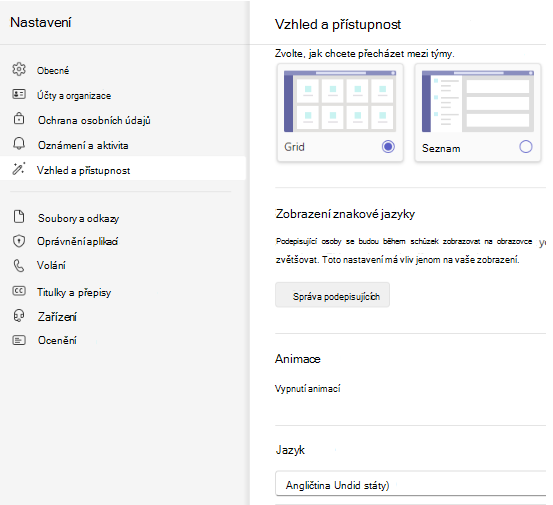Click the shield icon for Oprávnění aplikací
Viewport: 553px width, 505px height.
coord(19,241)
